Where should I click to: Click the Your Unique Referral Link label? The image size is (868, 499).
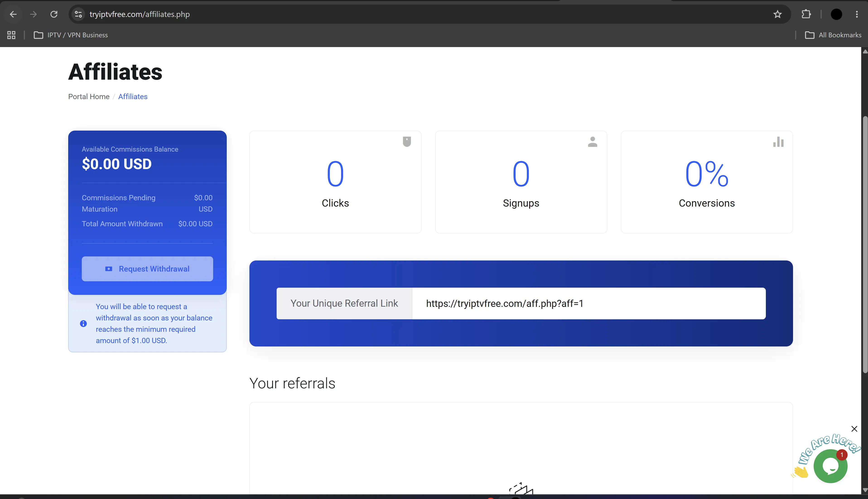[x=344, y=303]
